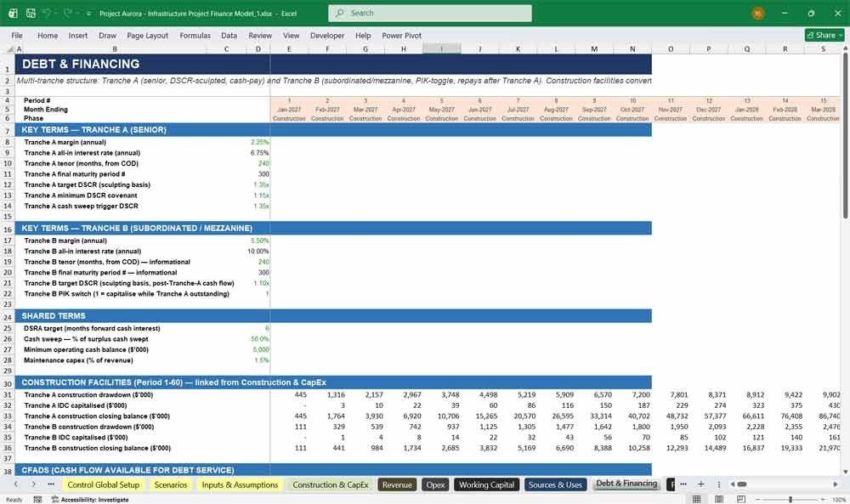The width and height of the screenshot is (850, 504).
Task: Select Tranche A target DSCR label
Action: click(x=88, y=184)
